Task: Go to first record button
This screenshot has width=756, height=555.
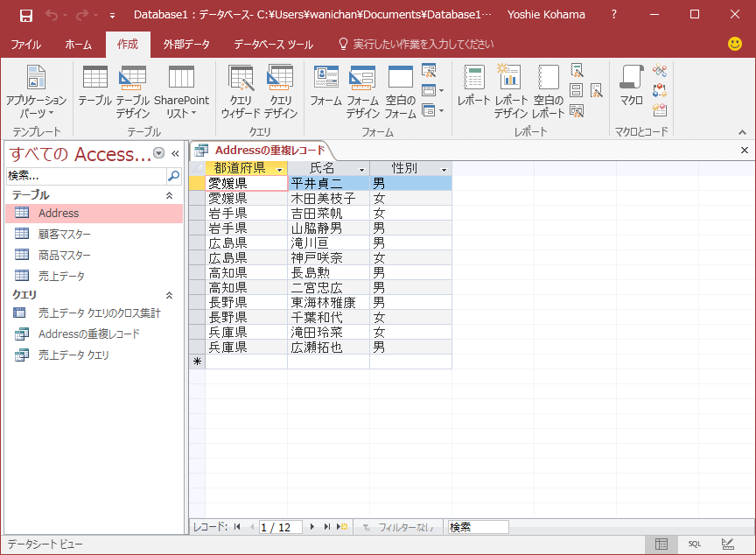Action: [x=237, y=527]
